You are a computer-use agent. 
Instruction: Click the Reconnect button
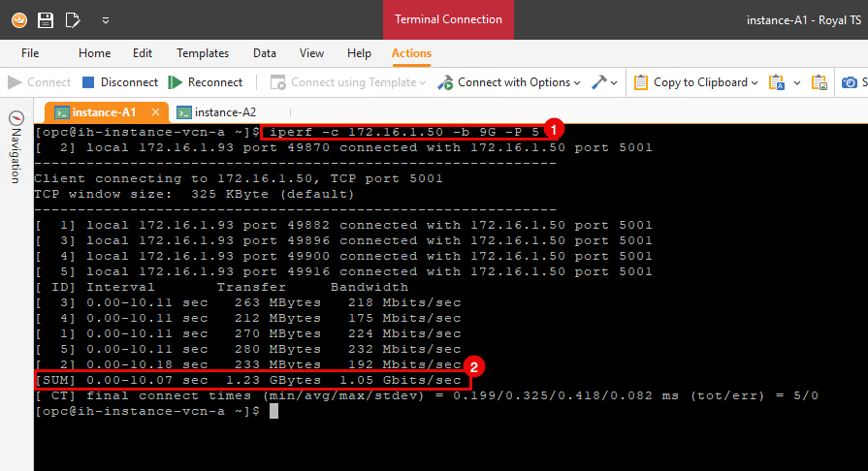[206, 82]
